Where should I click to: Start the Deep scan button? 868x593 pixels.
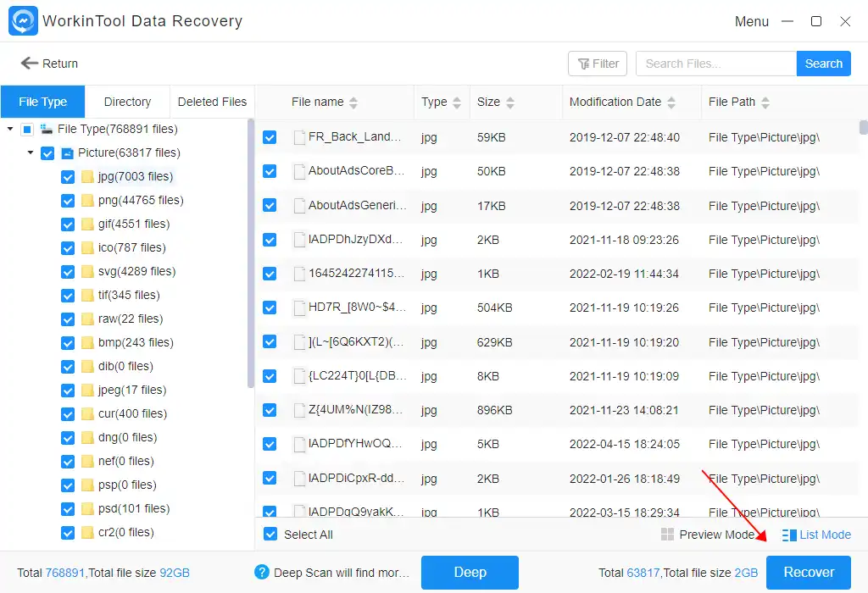coord(470,573)
